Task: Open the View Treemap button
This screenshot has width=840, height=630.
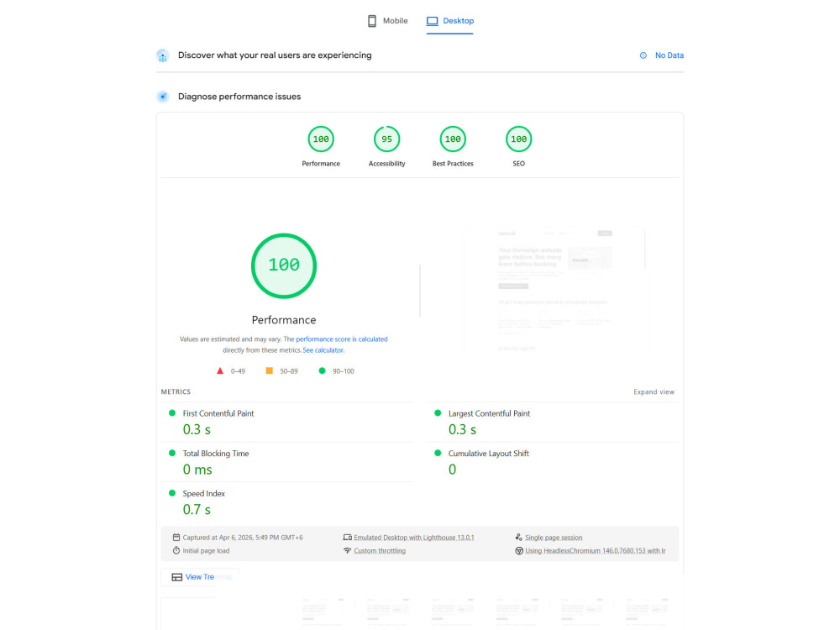Action: click(201, 577)
